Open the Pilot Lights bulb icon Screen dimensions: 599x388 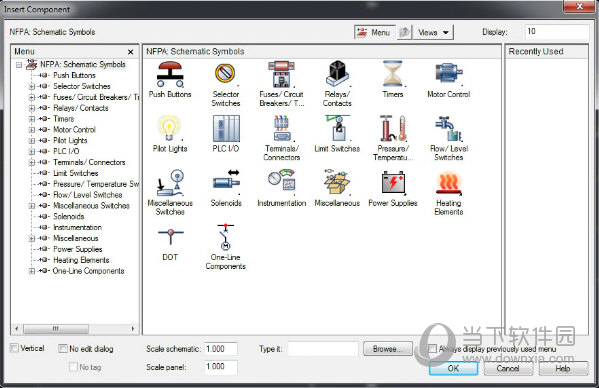pyautogui.click(x=170, y=128)
